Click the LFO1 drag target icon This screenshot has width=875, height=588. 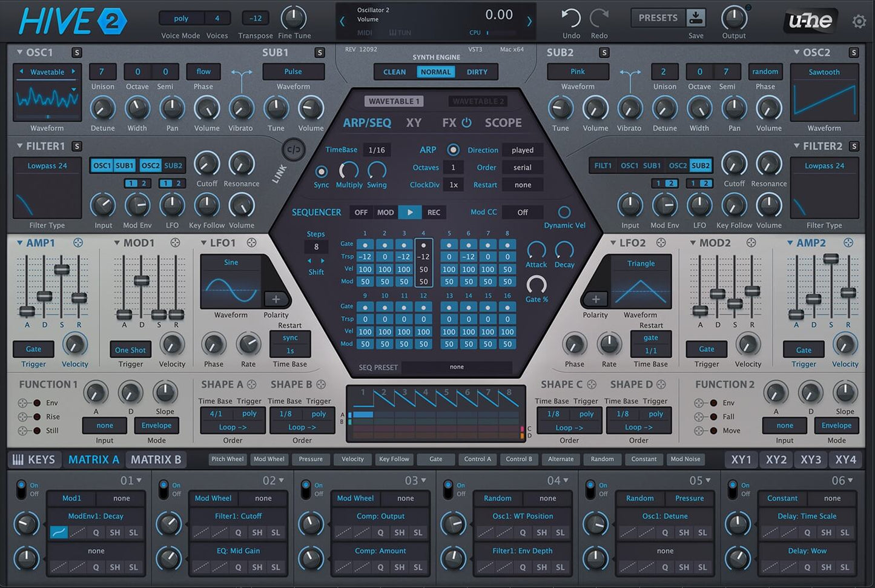click(x=251, y=243)
